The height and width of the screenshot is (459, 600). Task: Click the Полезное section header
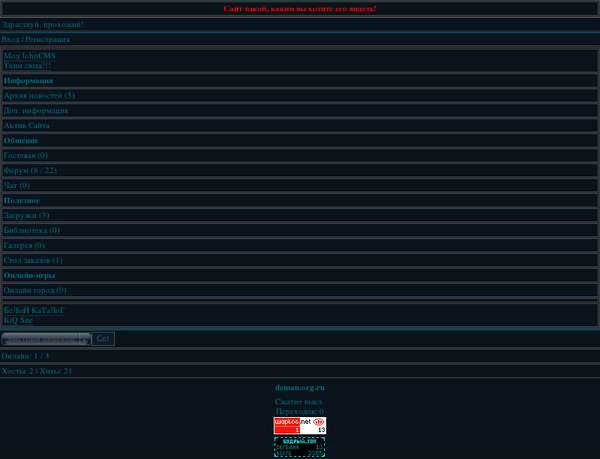[21, 200]
